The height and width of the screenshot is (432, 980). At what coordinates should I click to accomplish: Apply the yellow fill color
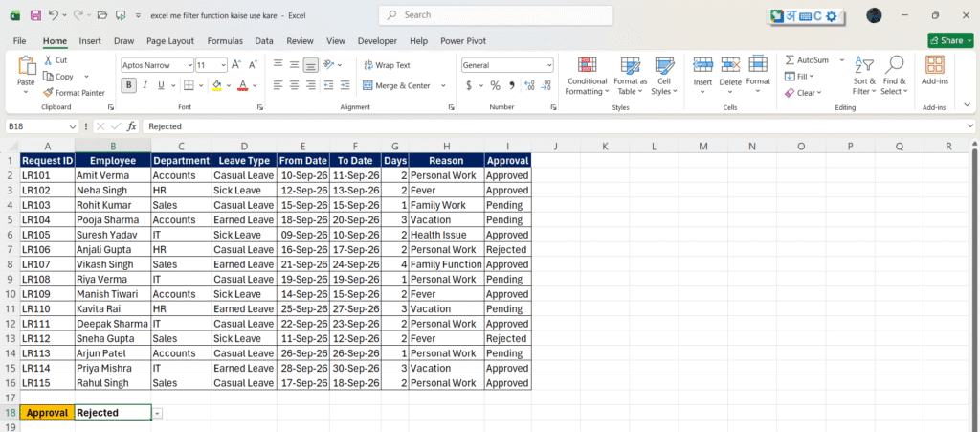217,85
